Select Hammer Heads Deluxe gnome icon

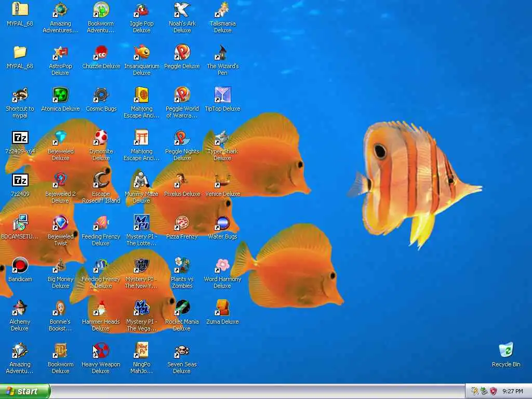(x=101, y=308)
